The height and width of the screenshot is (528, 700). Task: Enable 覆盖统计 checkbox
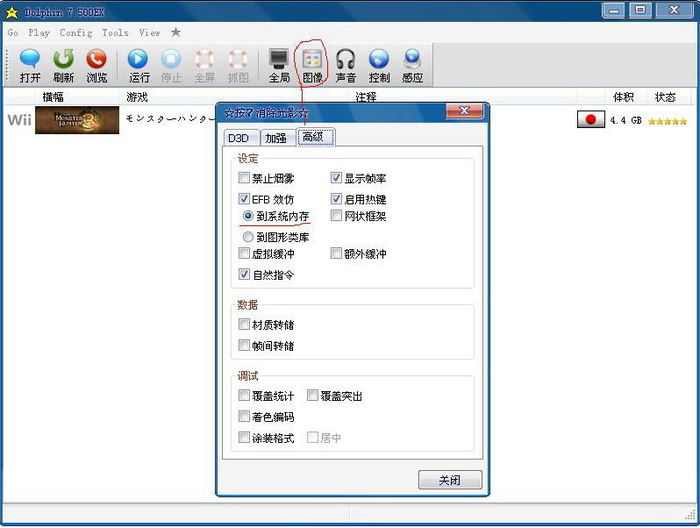tap(244, 395)
